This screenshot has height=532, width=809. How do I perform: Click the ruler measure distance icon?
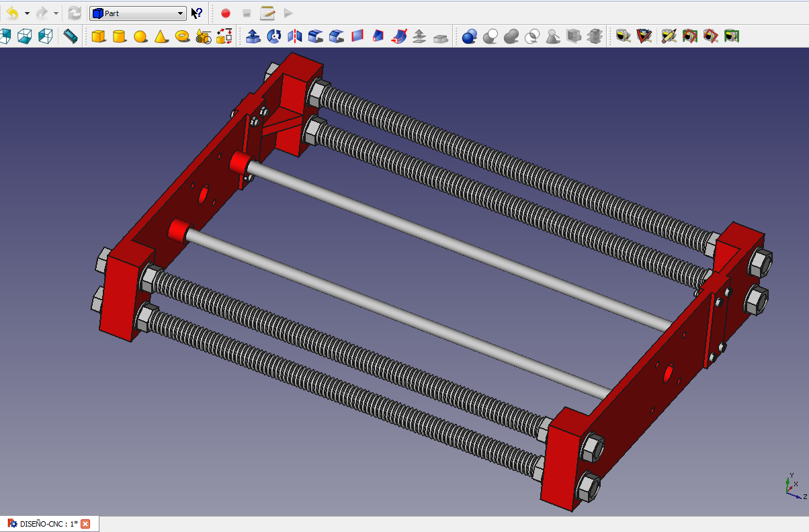coord(71,36)
